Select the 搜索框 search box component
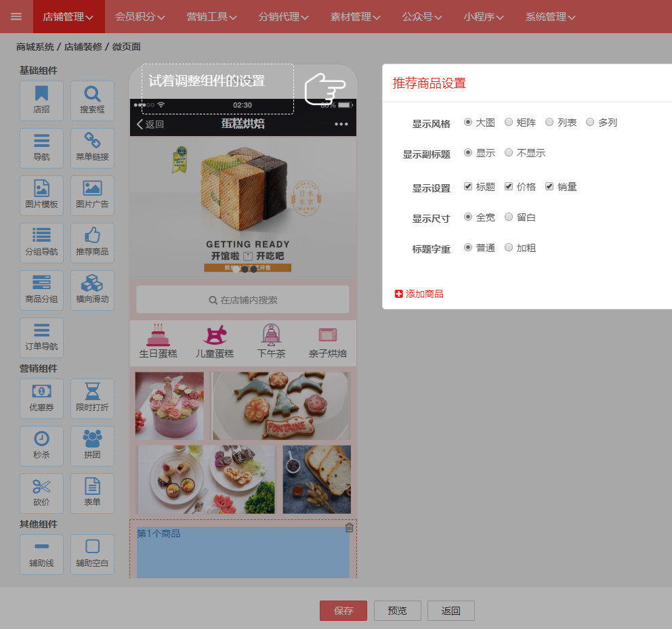This screenshot has width=672, height=629. 92,100
